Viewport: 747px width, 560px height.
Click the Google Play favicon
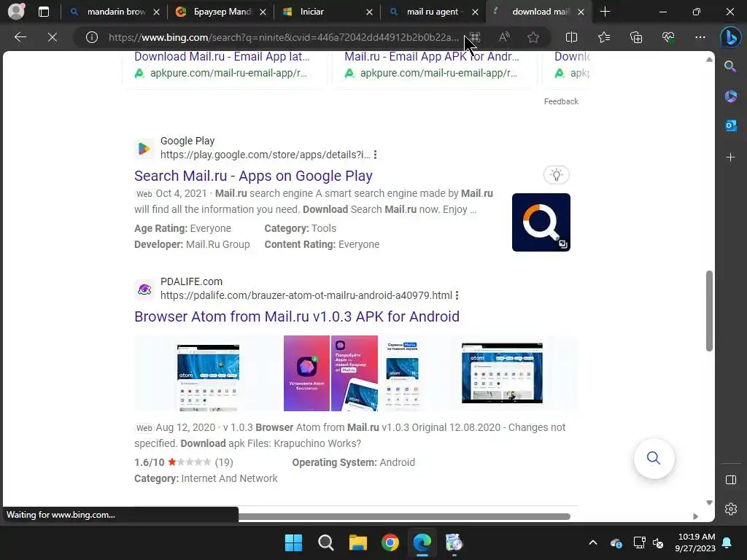click(144, 149)
